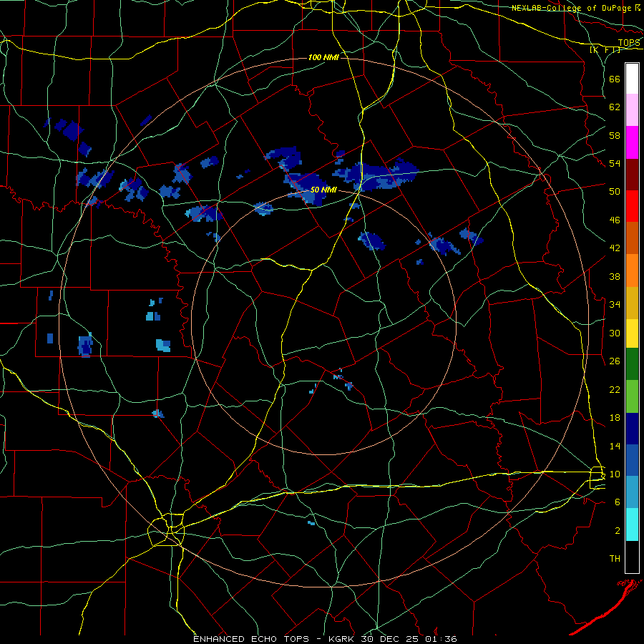
Task: Click the "TOPS" legend title
Action: click(x=629, y=42)
